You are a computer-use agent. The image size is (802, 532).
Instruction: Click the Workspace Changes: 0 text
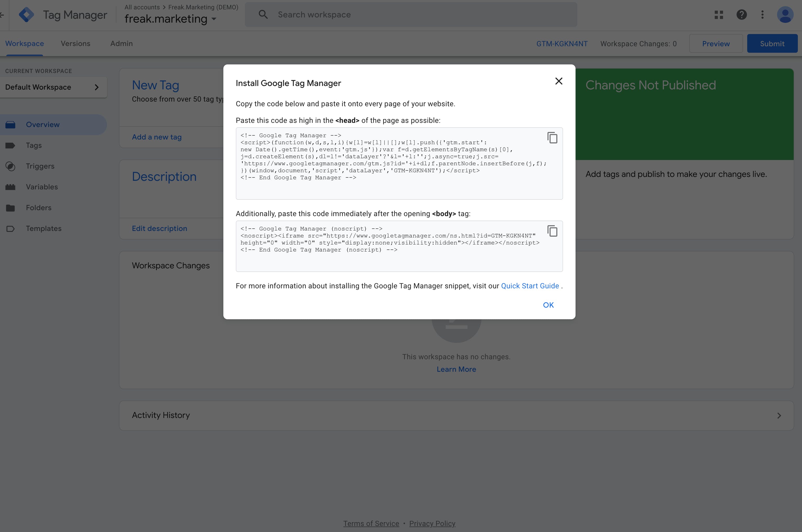tap(638, 44)
